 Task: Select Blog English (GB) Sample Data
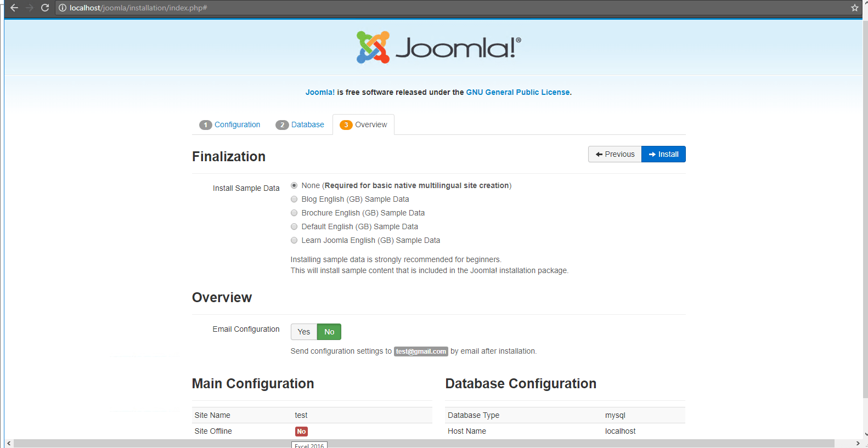294,199
